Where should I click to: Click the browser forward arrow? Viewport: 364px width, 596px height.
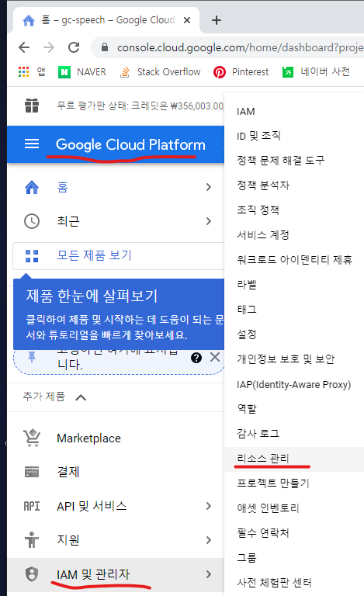click(49, 47)
